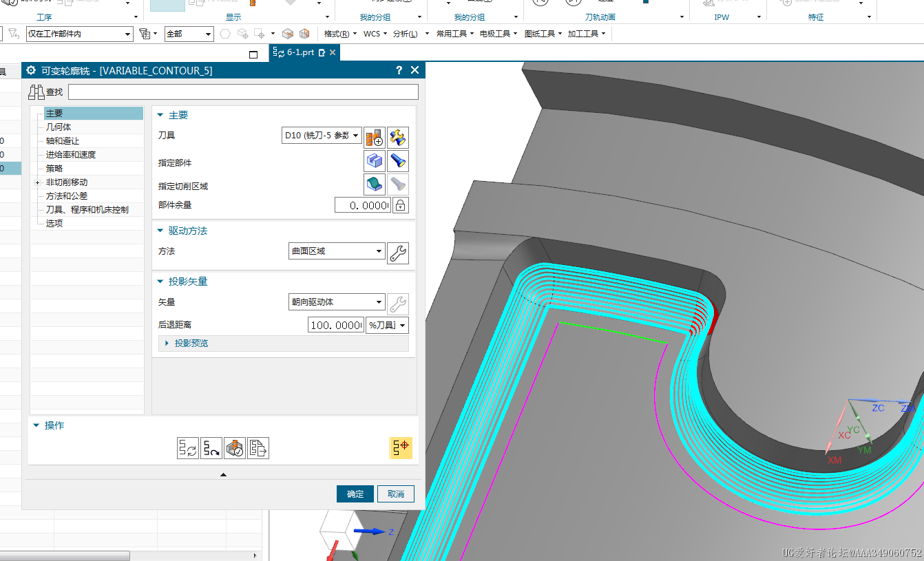924x561 pixels.
Task: Close the 6-1.prt tab
Action: [x=333, y=52]
